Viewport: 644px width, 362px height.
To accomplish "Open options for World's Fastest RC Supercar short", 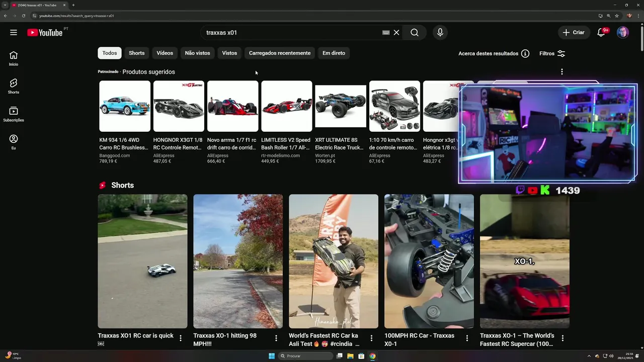I will (x=562, y=338).
